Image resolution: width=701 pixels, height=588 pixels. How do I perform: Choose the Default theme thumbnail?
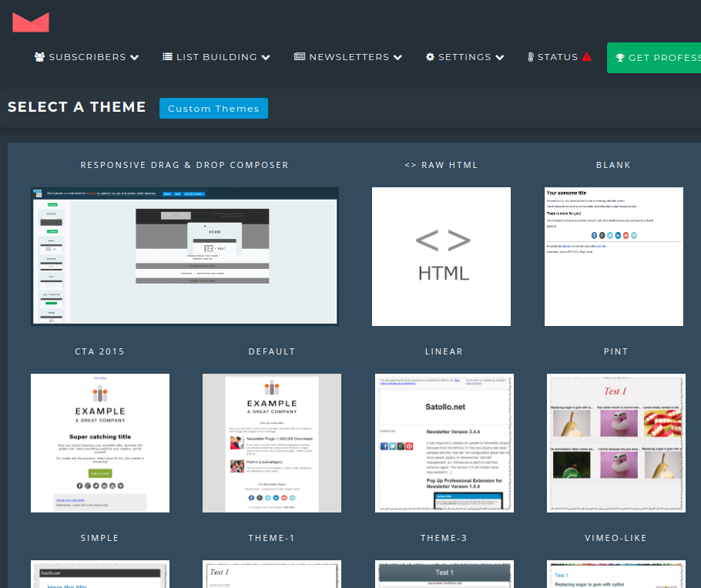272,443
